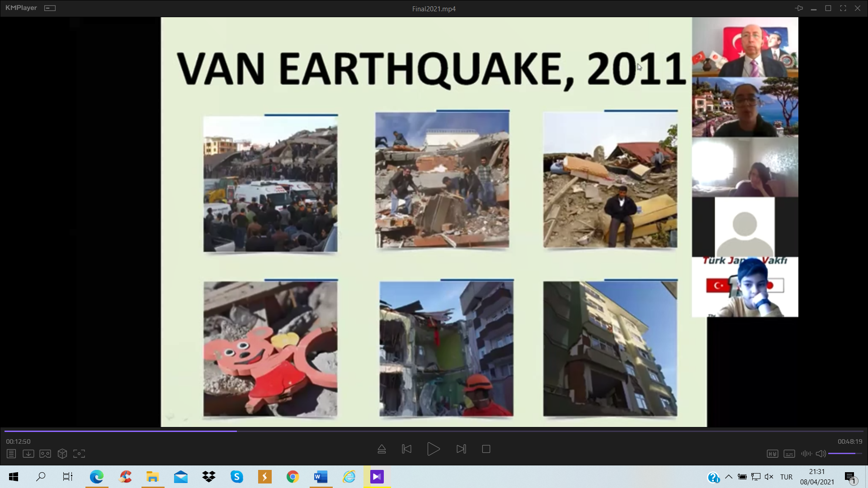Skip to the next file
Screen dimensions: 868x488
(x=461, y=449)
